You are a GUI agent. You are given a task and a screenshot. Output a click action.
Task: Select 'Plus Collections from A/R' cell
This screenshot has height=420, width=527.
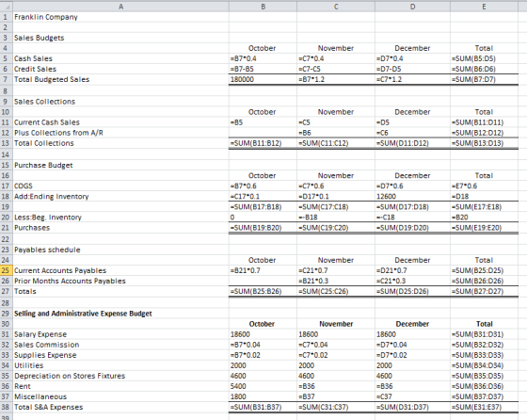121,133
